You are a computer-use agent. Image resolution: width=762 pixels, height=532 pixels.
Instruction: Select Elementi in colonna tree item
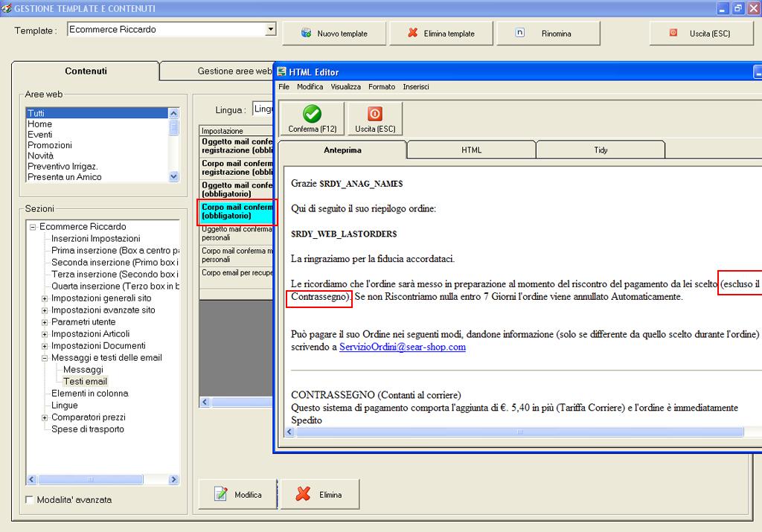(x=90, y=394)
